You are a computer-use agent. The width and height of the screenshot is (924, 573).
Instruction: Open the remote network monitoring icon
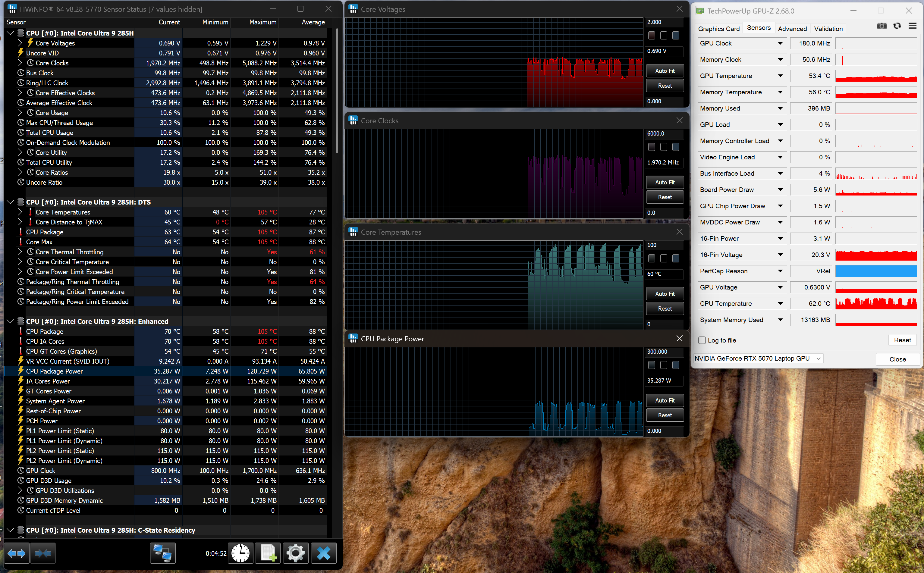click(163, 553)
